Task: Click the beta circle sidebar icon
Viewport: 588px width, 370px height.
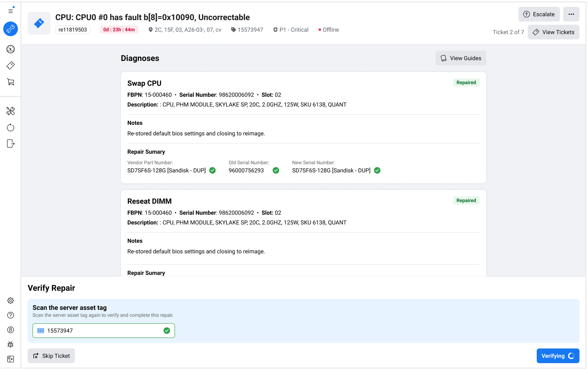Action: click(x=11, y=330)
